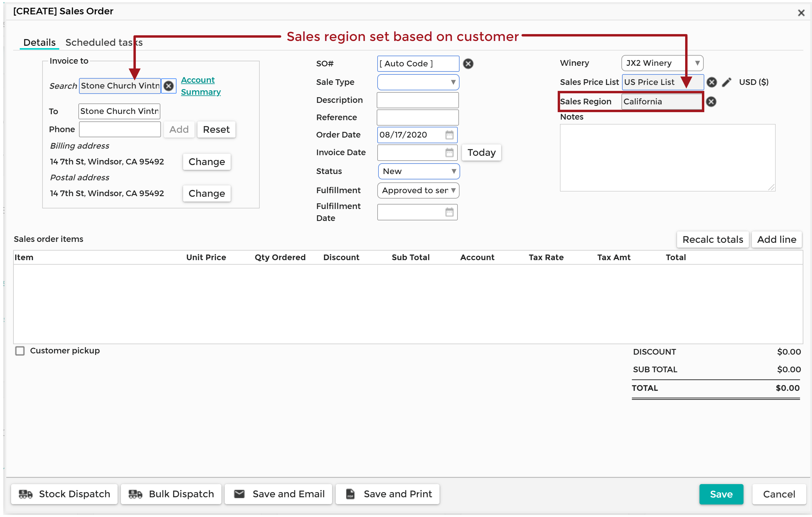Add a line to sales order items
812x517 pixels.
(777, 240)
